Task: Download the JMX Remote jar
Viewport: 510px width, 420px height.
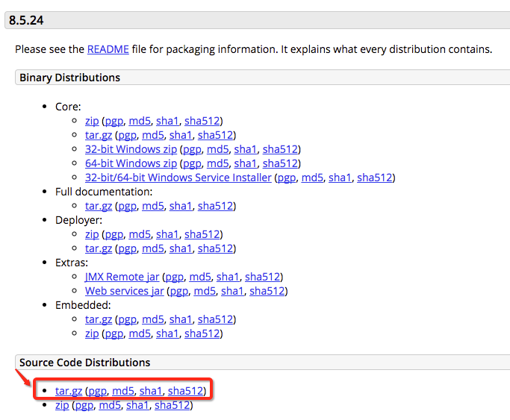Action: tap(122, 277)
